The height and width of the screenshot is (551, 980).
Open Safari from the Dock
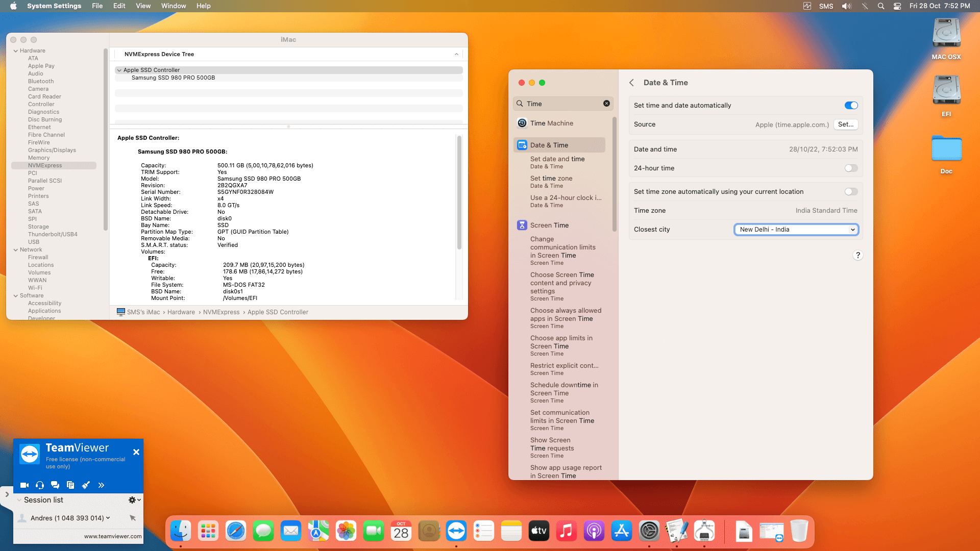[236, 531]
